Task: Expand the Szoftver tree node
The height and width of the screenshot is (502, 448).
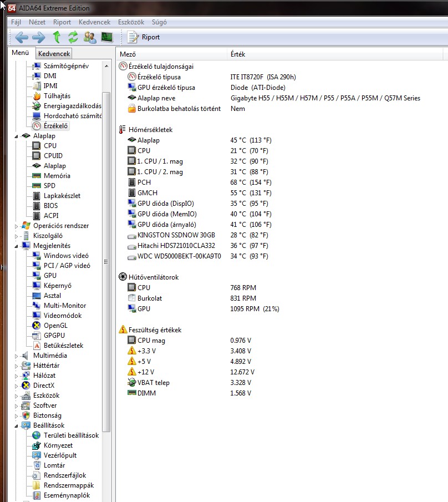Action: coord(16,406)
